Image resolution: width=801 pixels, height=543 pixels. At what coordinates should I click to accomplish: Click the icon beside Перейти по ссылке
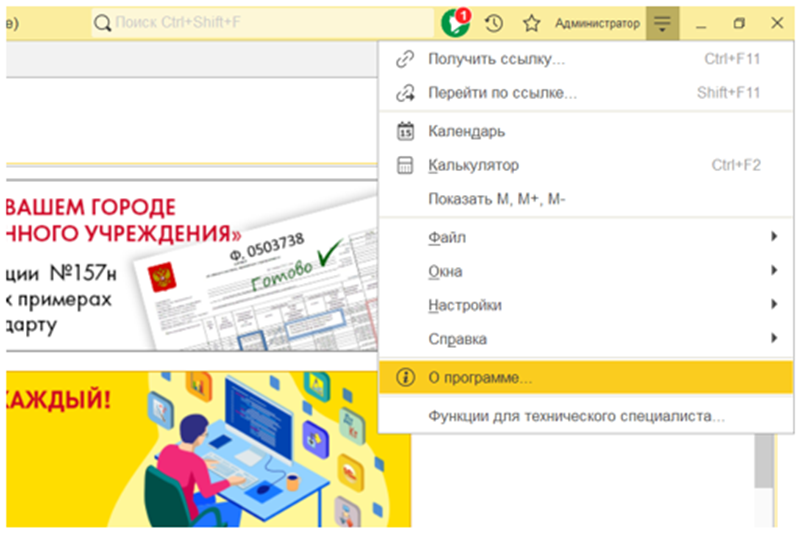pos(405,93)
